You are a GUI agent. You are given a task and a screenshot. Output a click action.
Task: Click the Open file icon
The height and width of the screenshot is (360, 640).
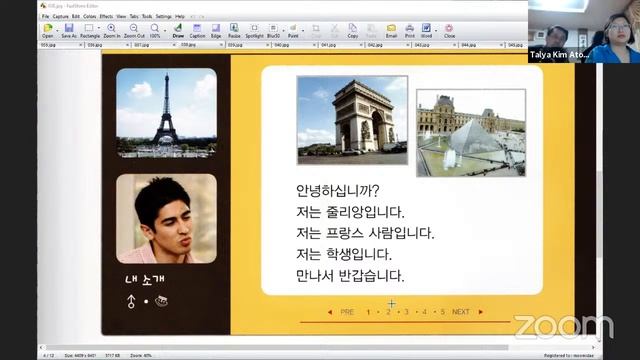[x=48, y=28]
